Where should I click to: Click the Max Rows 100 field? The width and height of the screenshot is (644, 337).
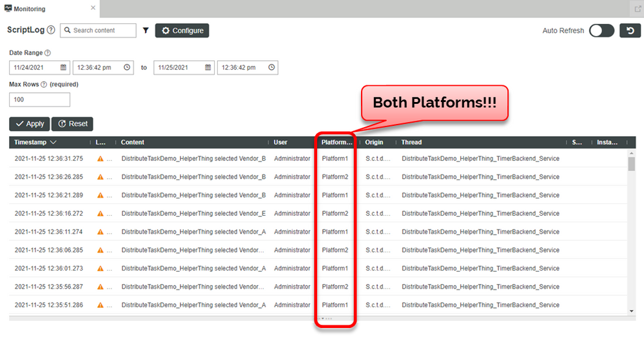[x=39, y=99]
